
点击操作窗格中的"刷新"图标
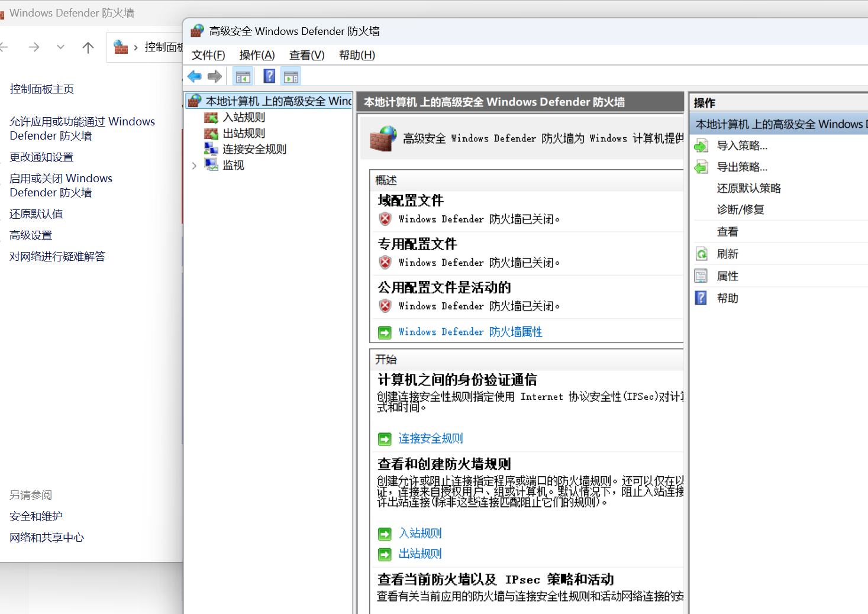click(701, 253)
